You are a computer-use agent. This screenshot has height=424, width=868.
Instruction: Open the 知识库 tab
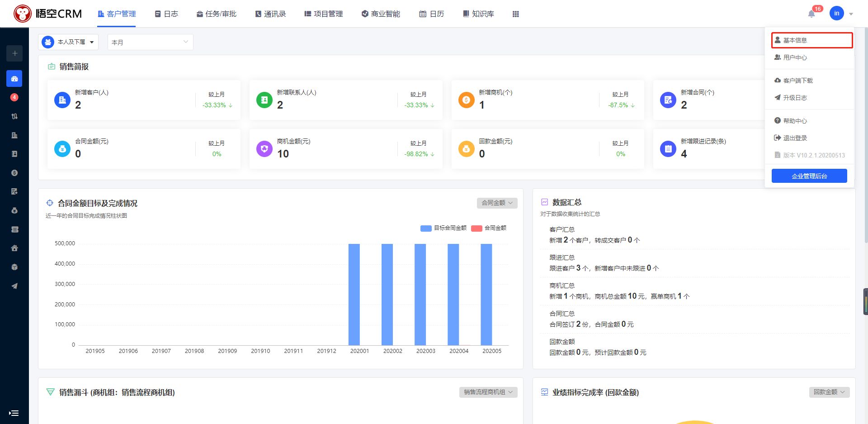(x=478, y=14)
